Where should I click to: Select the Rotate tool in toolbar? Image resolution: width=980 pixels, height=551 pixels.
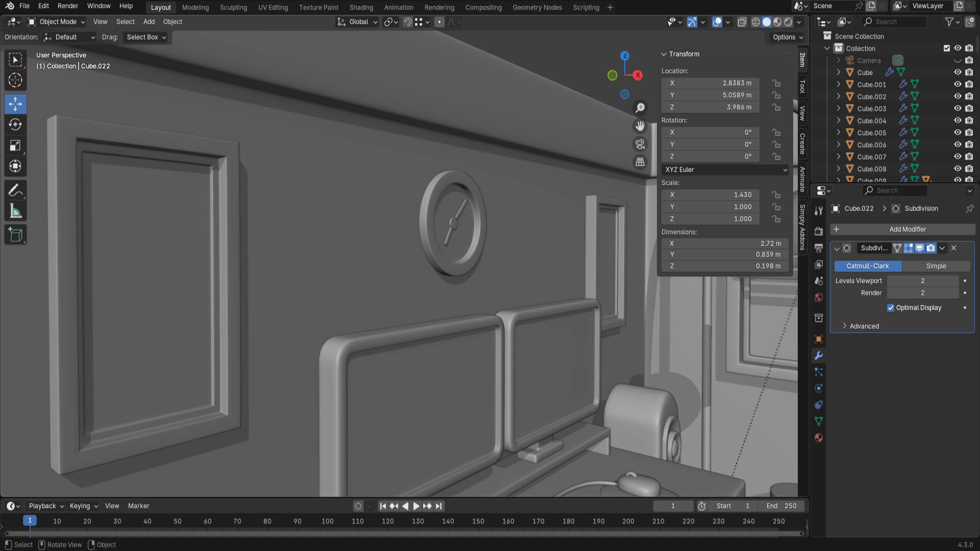[x=15, y=124]
